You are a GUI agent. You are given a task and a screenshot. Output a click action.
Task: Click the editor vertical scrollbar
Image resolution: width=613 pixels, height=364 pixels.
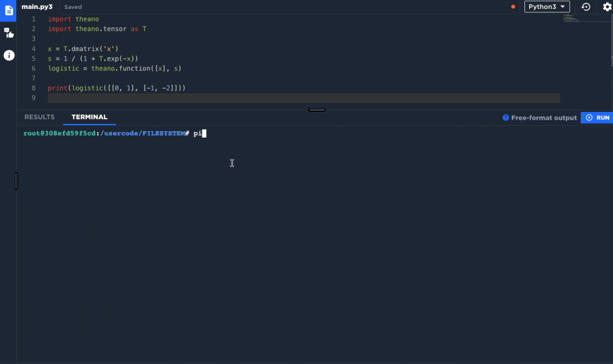coord(612,39)
